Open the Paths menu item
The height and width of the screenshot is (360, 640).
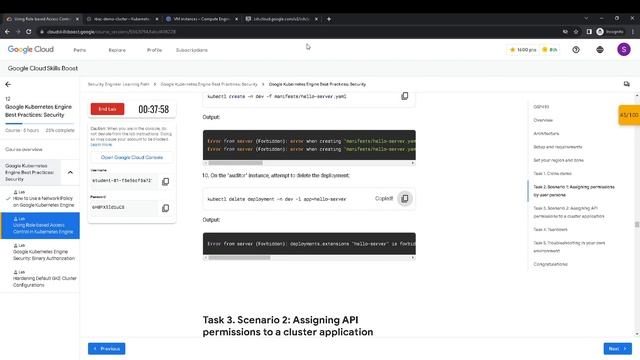pyautogui.click(x=80, y=50)
